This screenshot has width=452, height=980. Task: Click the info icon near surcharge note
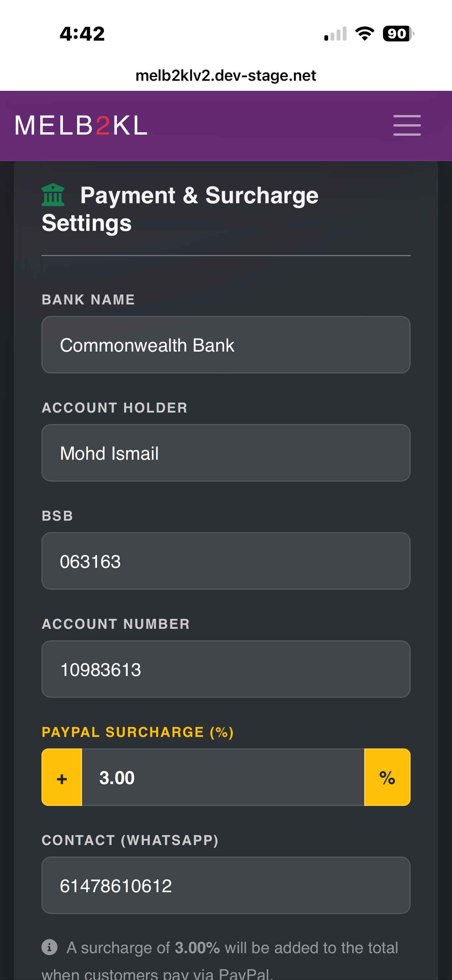pyautogui.click(x=49, y=947)
